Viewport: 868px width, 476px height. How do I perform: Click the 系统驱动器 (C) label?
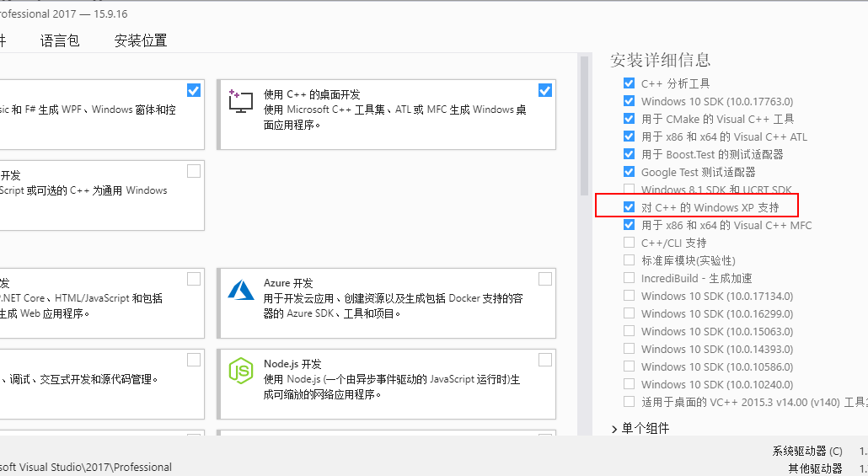(x=807, y=451)
